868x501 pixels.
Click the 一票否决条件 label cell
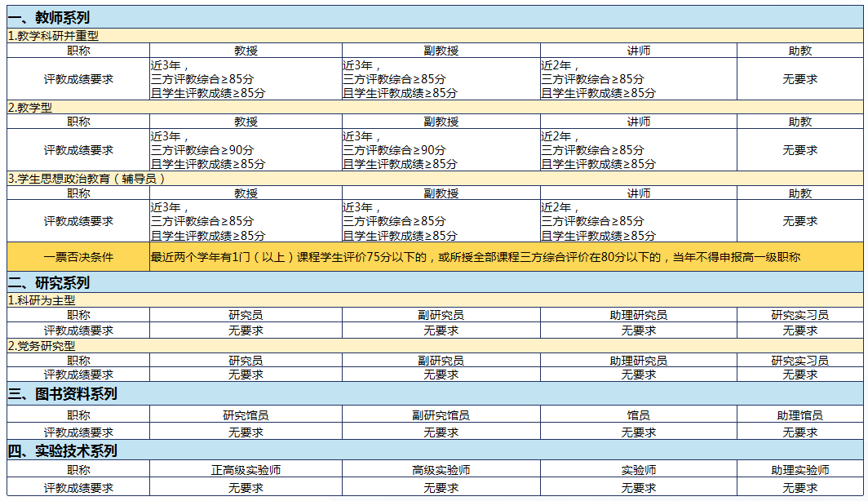(78, 257)
